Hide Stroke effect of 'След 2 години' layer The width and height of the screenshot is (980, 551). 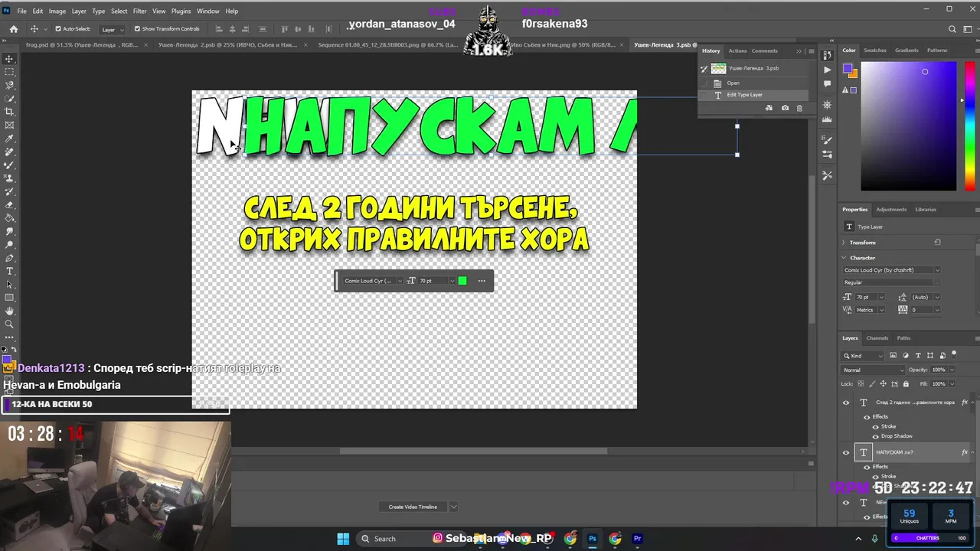[x=875, y=426]
